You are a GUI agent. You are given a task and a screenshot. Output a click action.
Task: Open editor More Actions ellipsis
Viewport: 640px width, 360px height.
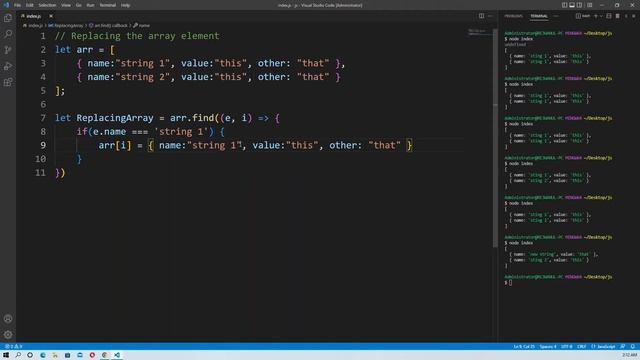click(490, 16)
